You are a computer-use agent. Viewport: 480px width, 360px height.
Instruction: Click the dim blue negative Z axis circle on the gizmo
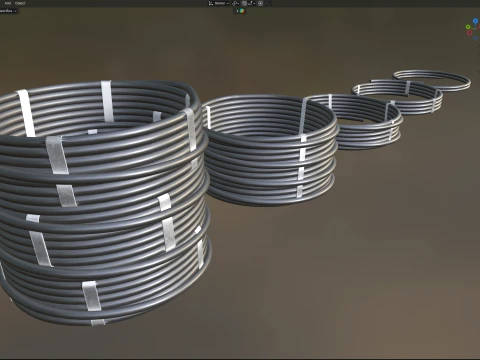pos(476,38)
